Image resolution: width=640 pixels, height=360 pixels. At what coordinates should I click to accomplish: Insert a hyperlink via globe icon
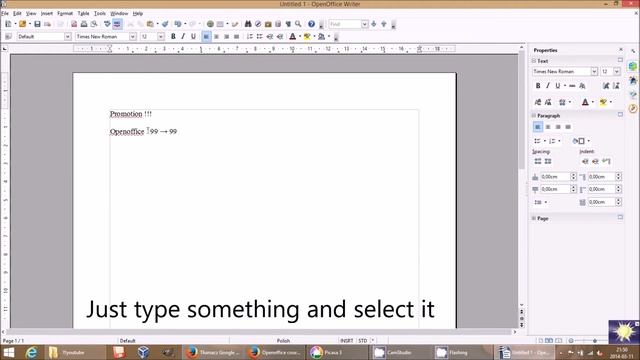210,24
